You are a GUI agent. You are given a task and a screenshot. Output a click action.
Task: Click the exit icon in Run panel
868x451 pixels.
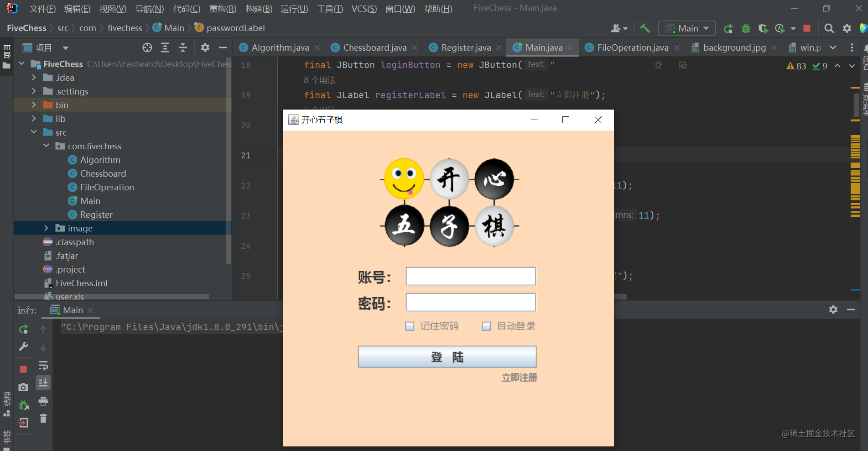[x=23, y=423]
